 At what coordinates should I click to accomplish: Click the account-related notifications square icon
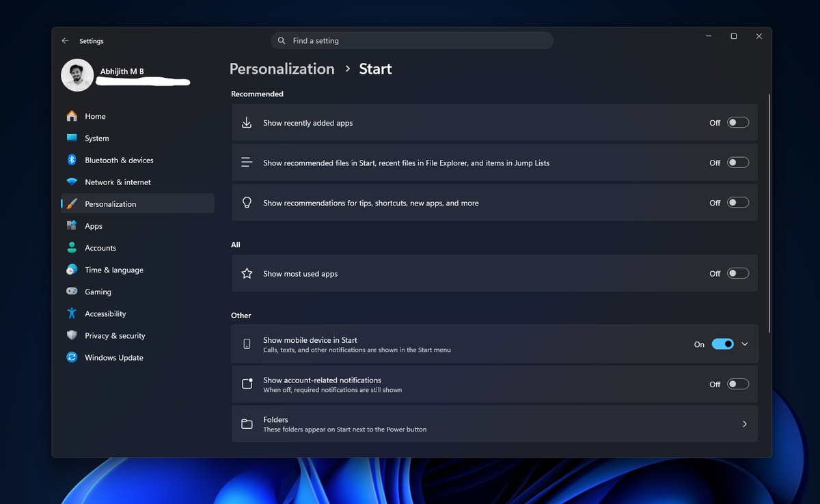pos(247,384)
